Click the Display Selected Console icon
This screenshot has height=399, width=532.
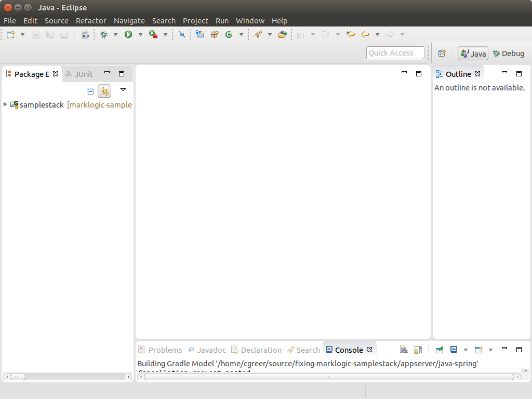454,350
